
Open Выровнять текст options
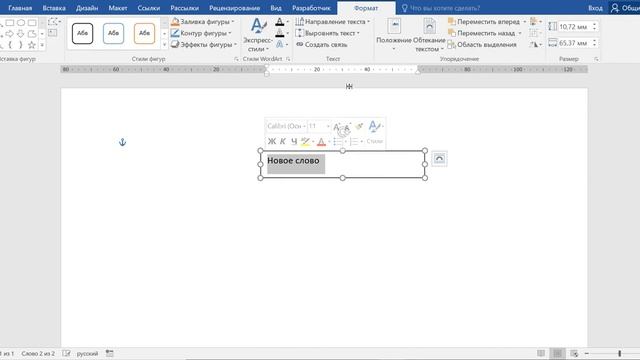[328, 33]
